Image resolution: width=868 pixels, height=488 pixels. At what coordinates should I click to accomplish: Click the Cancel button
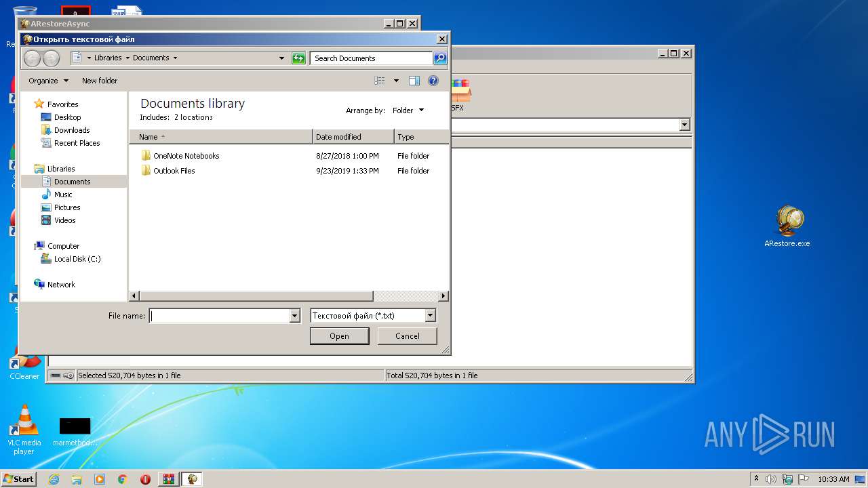(x=408, y=336)
